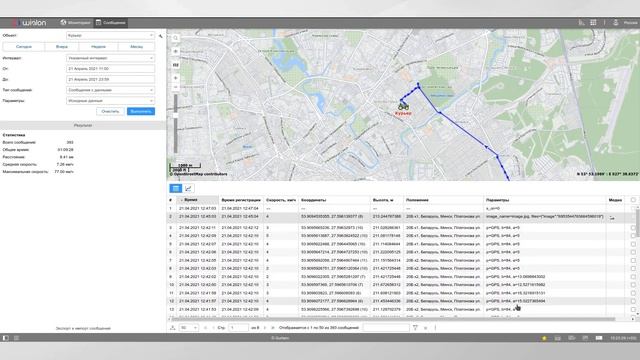Viewport: 640px width, 360px height.
Task: Open the three-dot more options in footer
Action: click(x=436, y=328)
